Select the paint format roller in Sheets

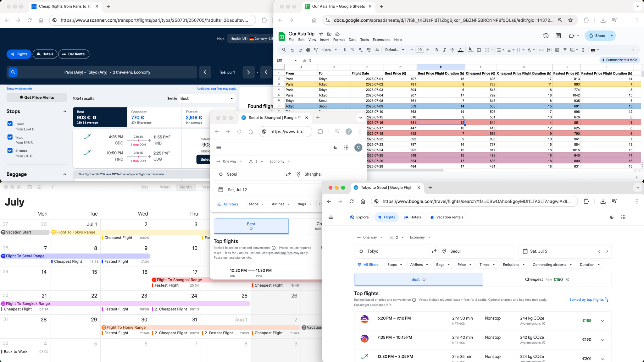[x=316, y=50]
